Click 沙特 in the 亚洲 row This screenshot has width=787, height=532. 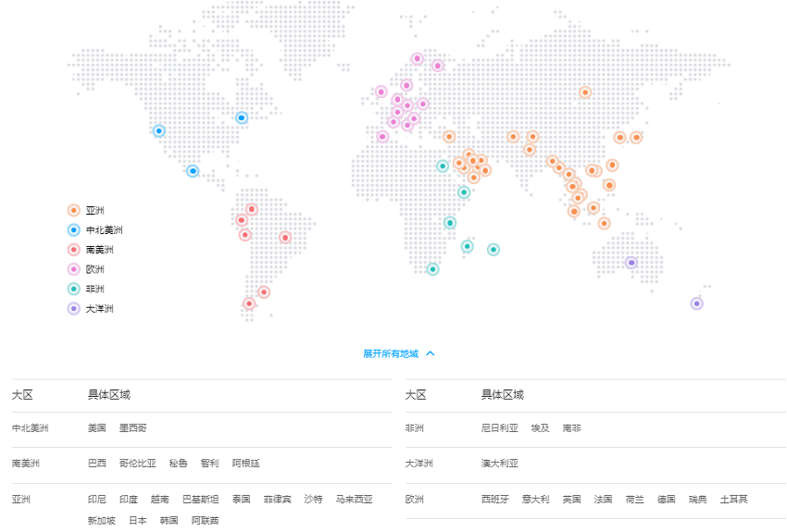click(313, 500)
